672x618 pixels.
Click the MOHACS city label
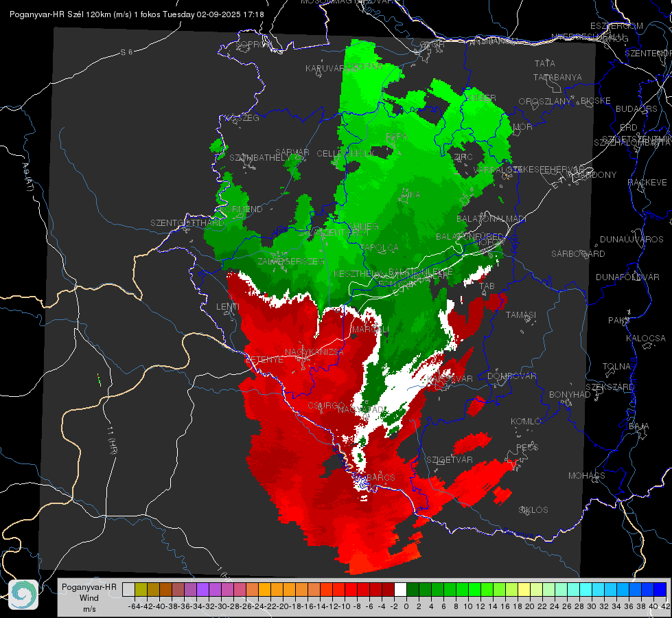pos(587,476)
